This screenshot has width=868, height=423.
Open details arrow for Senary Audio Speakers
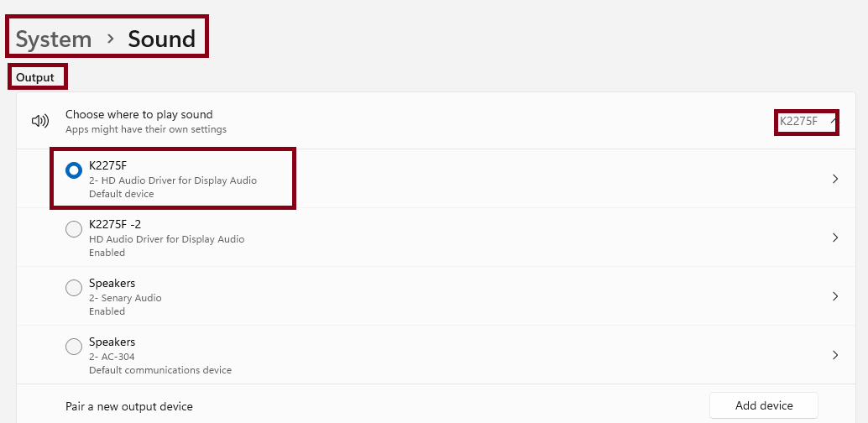(x=835, y=296)
